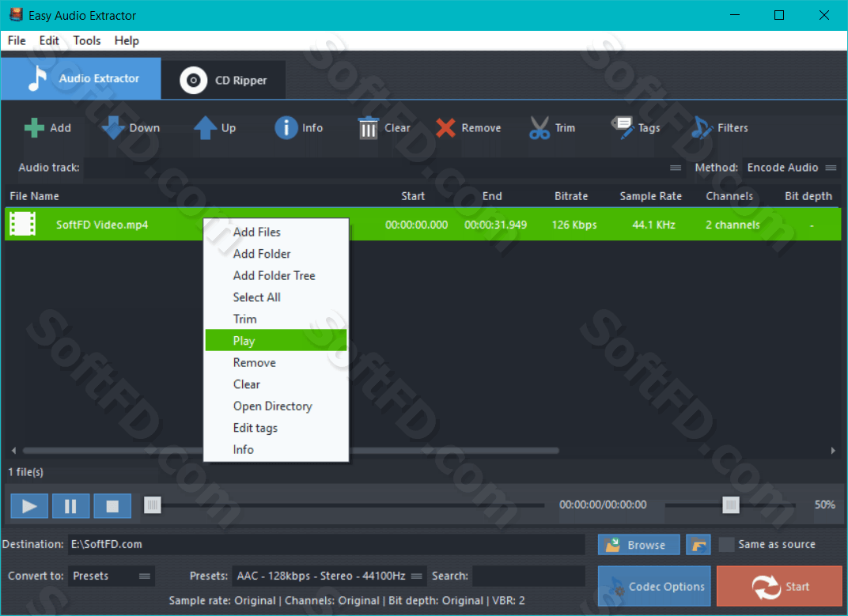Viewport: 848px width, 616px height.
Task: Move file down with Down arrow icon
Action: click(113, 128)
